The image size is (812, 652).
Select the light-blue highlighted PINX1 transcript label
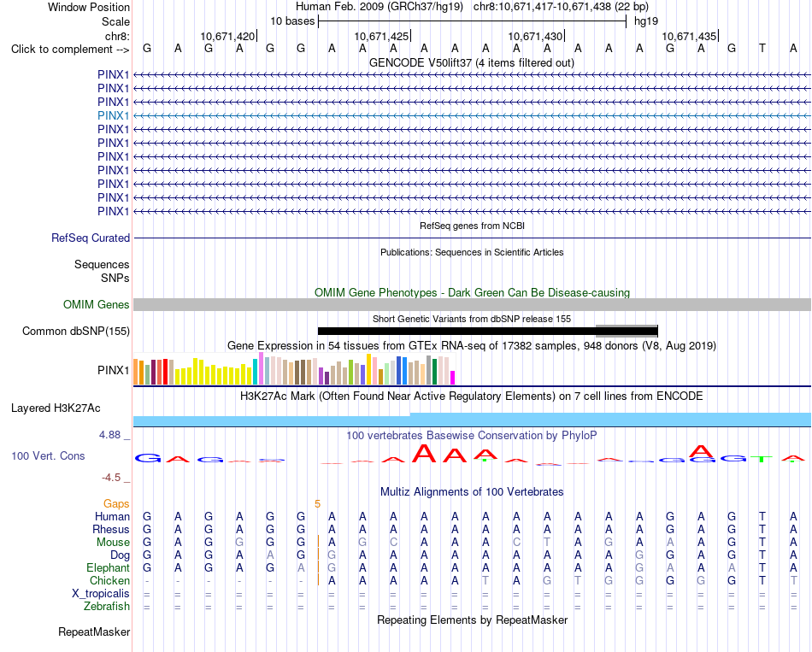click(x=113, y=115)
